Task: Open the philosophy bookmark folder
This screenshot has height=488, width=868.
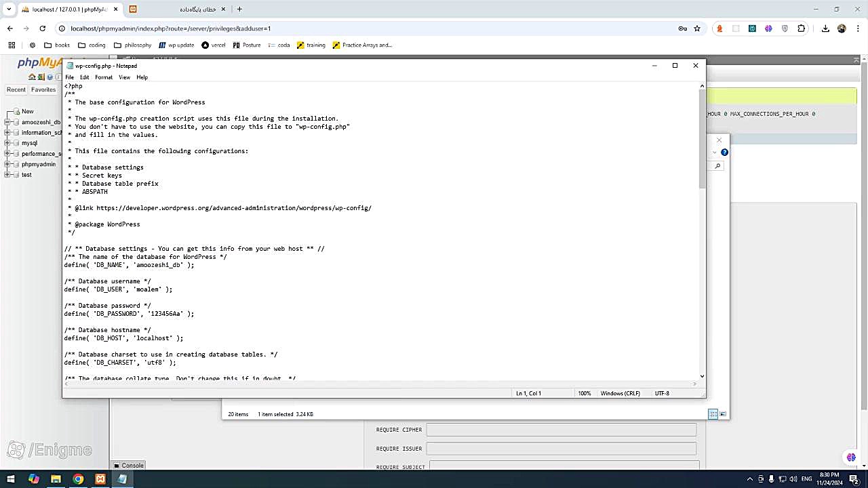Action: coord(132,45)
